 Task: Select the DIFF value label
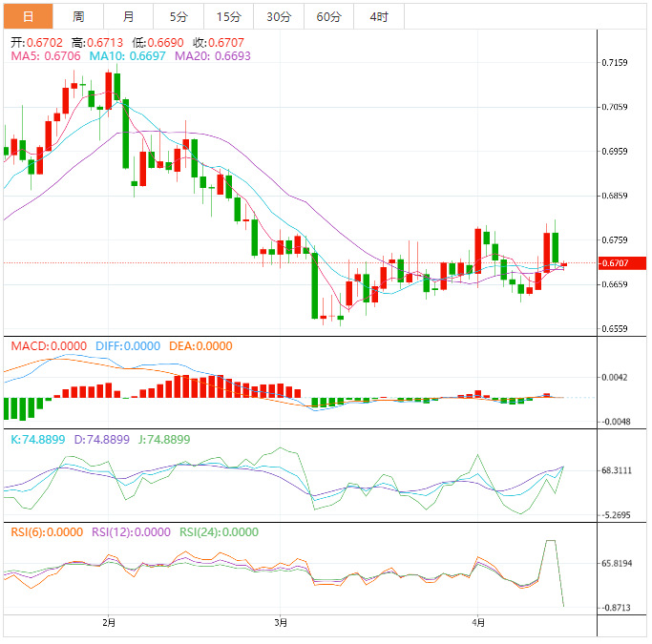[126, 345]
